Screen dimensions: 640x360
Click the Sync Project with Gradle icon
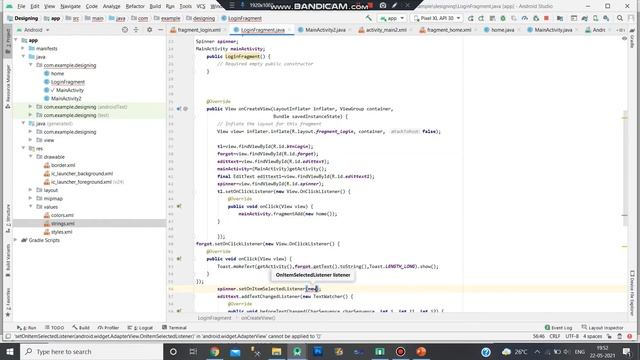click(x=584, y=18)
